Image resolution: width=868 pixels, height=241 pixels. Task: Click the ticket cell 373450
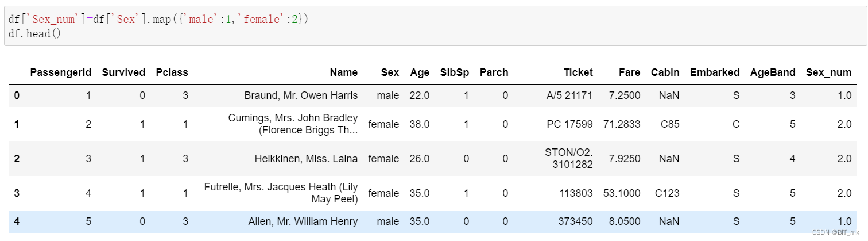tap(575, 221)
